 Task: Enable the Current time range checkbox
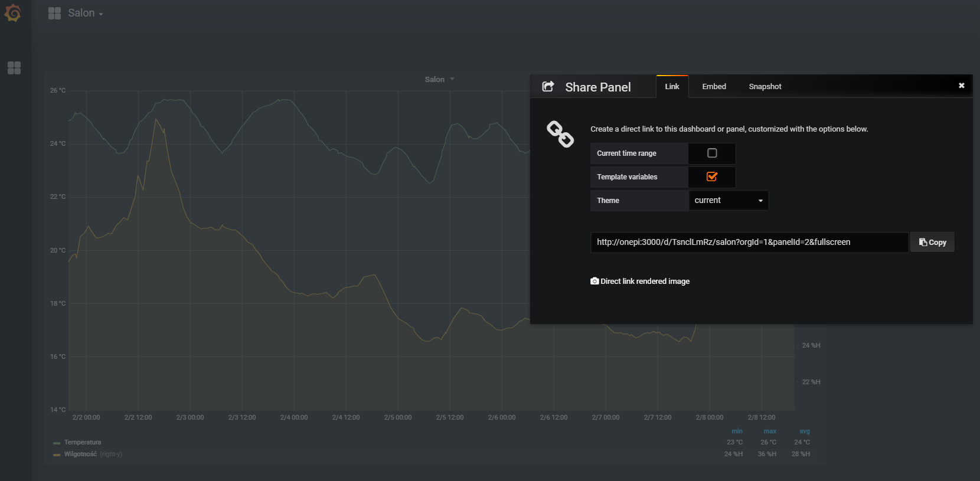pos(712,153)
